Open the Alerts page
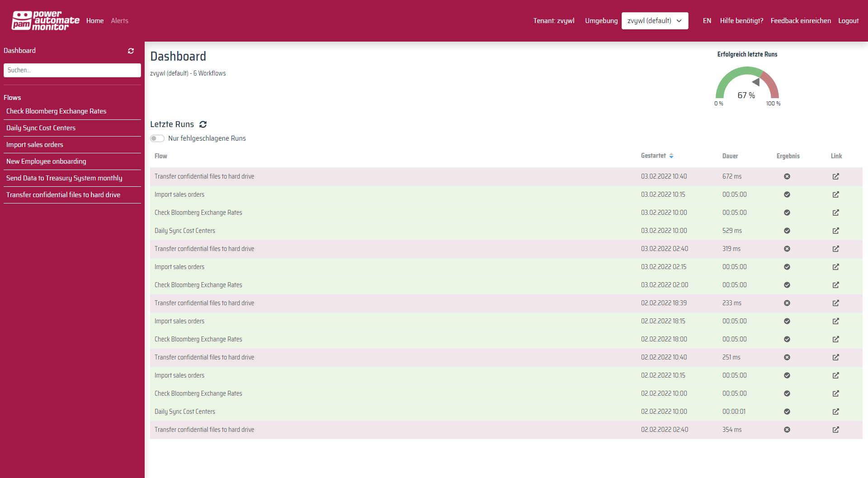Screen dimensions: 868x478 tap(119, 20)
